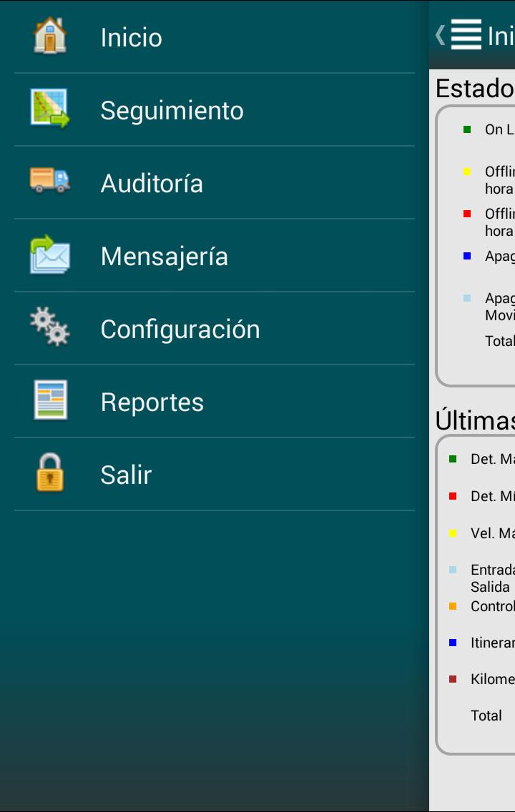Click the gears Configuración icon
The image size is (515, 812).
tap(50, 327)
